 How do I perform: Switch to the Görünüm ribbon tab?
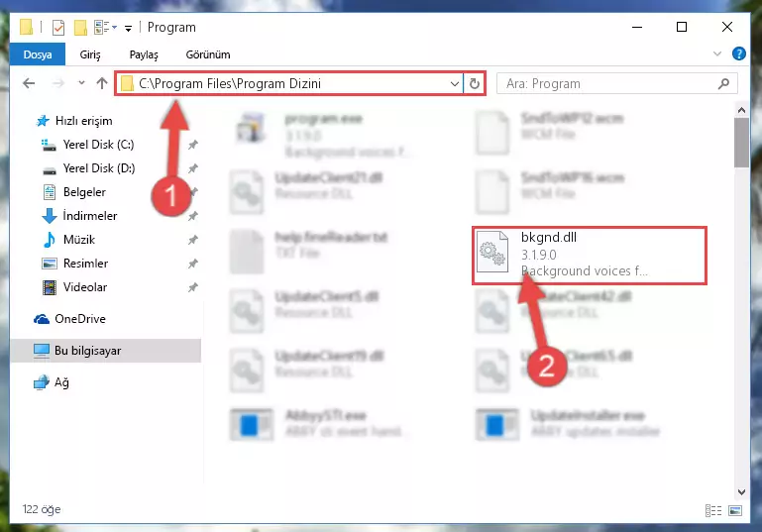coord(208,54)
